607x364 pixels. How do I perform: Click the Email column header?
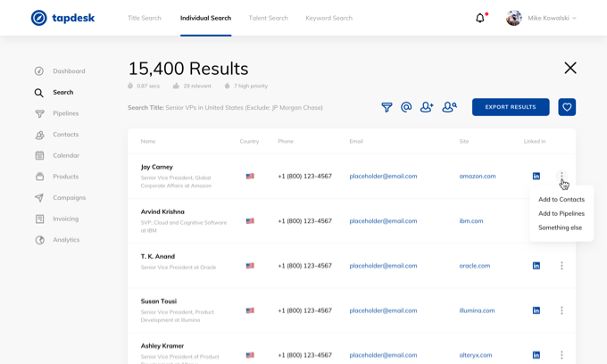pos(356,141)
